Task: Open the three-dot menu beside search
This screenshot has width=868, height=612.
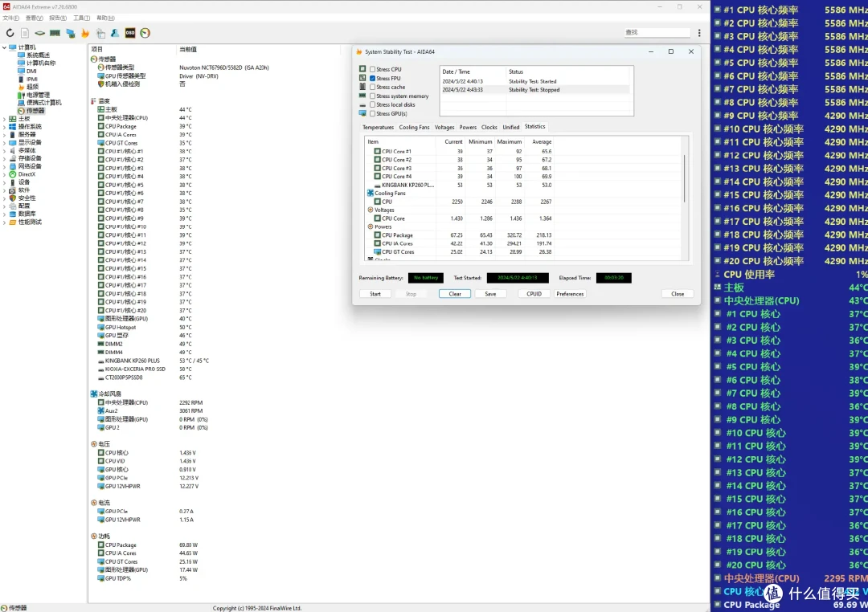Action: [x=699, y=33]
